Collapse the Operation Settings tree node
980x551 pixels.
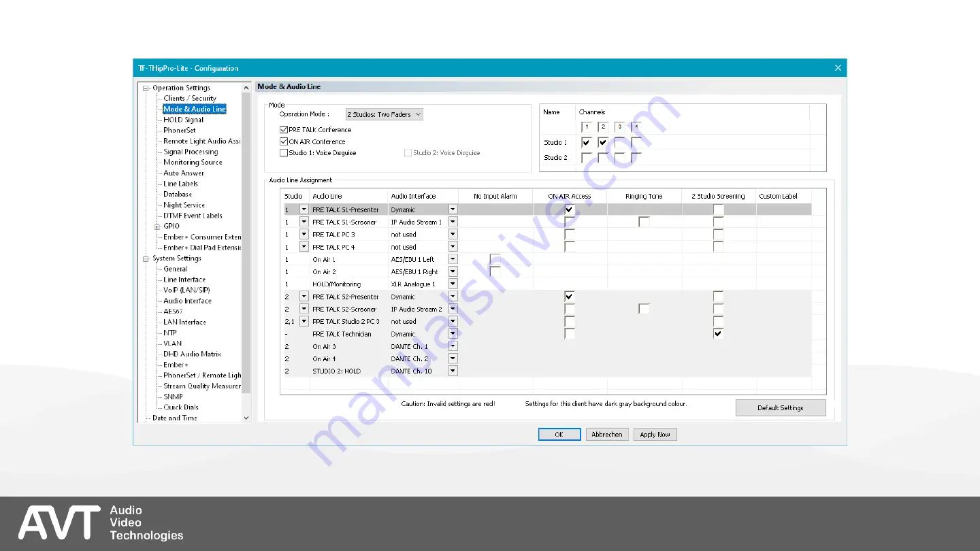click(x=146, y=88)
